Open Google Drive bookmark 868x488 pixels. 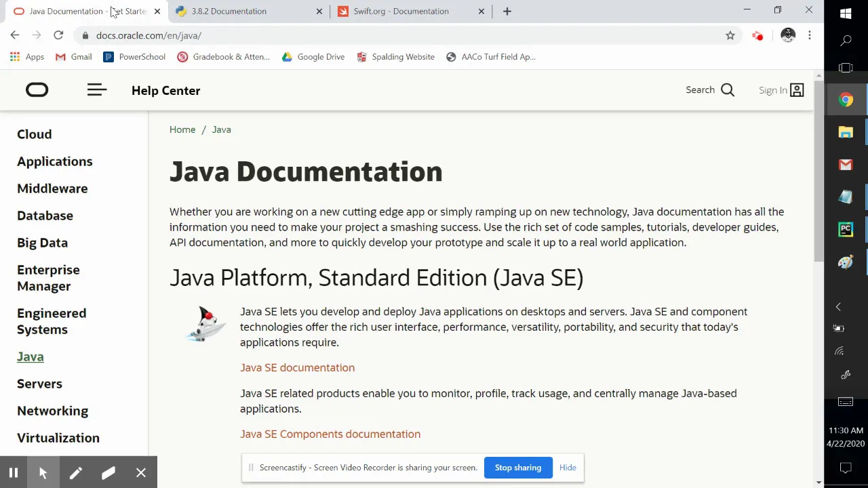(313, 57)
